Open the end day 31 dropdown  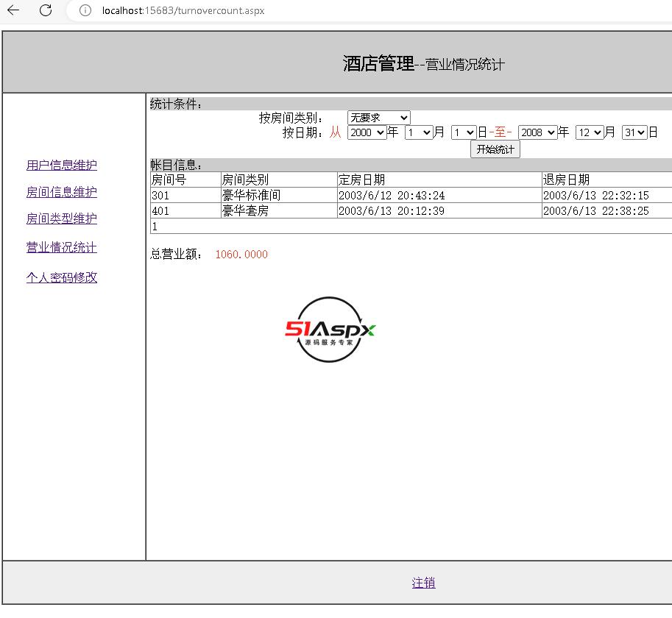click(x=634, y=132)
